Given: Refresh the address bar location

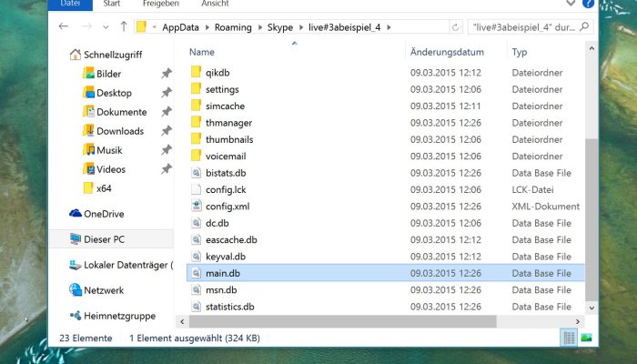Looking at the screenshot, I should (455, 27).
